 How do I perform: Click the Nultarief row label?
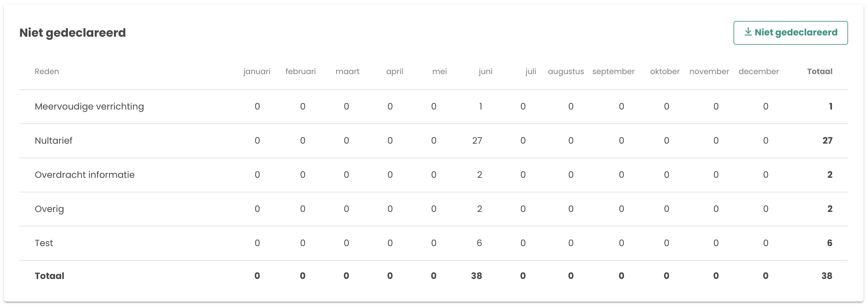pos(54,141)
